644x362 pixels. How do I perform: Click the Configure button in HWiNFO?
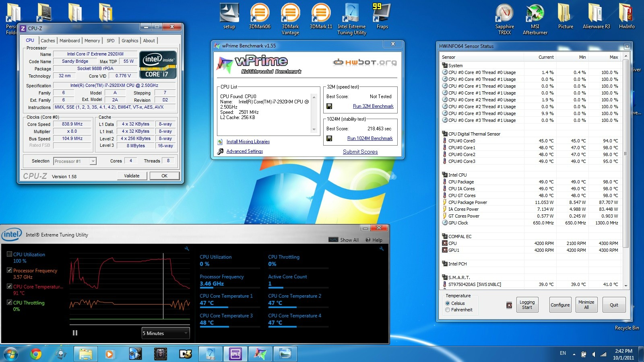coord(560,305)
